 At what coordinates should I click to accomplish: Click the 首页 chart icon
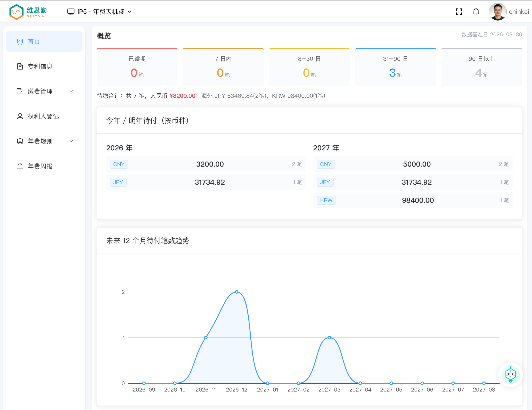[x=20, y=41]
